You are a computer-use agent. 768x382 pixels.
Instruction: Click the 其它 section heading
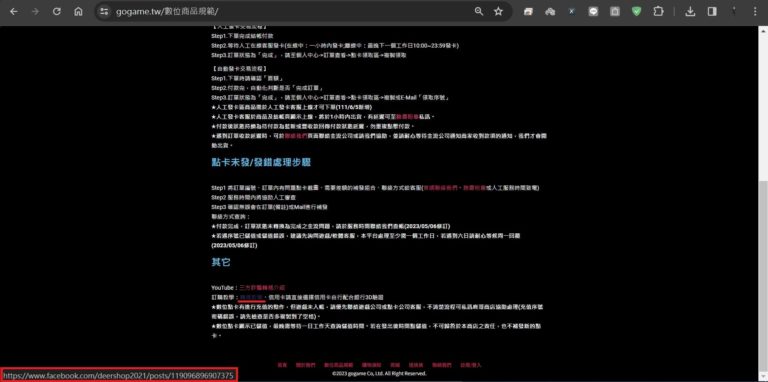(221, 262)
